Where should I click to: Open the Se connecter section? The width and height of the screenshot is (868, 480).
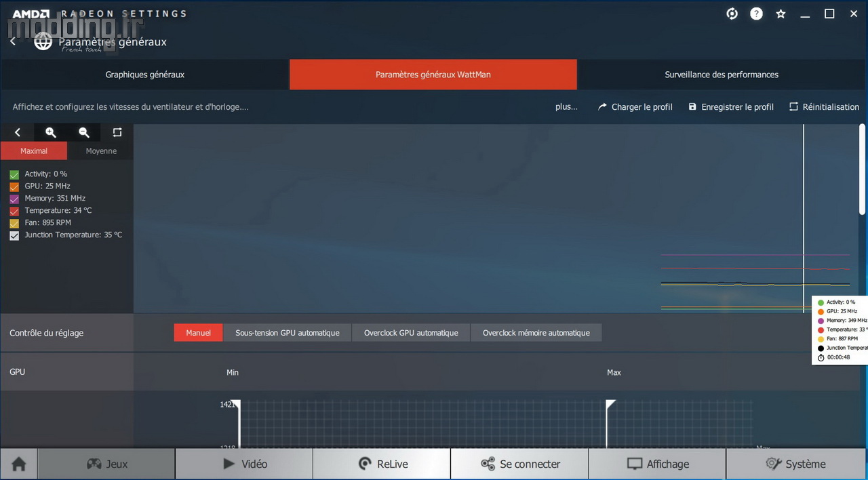click(519, 464)
